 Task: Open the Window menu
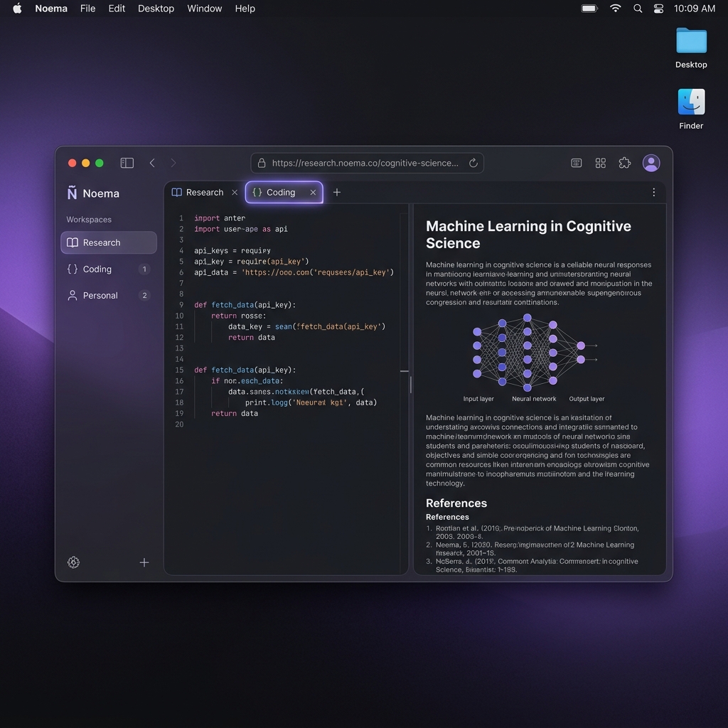[x=204, y=9]
